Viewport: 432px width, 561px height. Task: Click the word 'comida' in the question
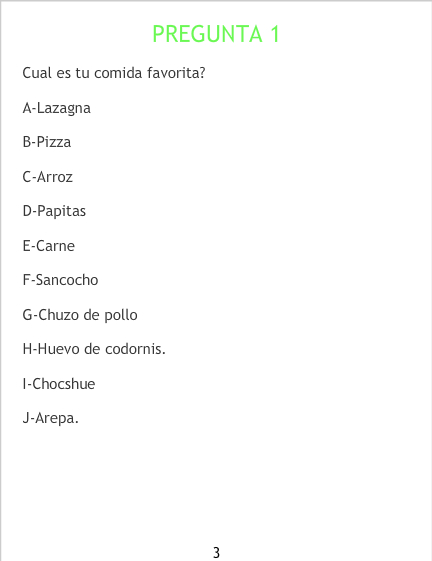coord(118,73)
